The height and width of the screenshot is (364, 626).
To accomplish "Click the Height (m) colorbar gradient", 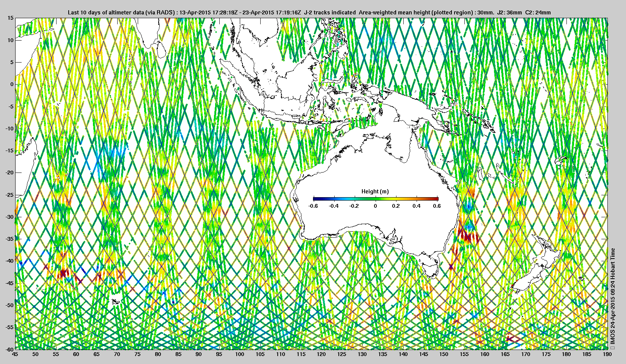I will [376, 198].
